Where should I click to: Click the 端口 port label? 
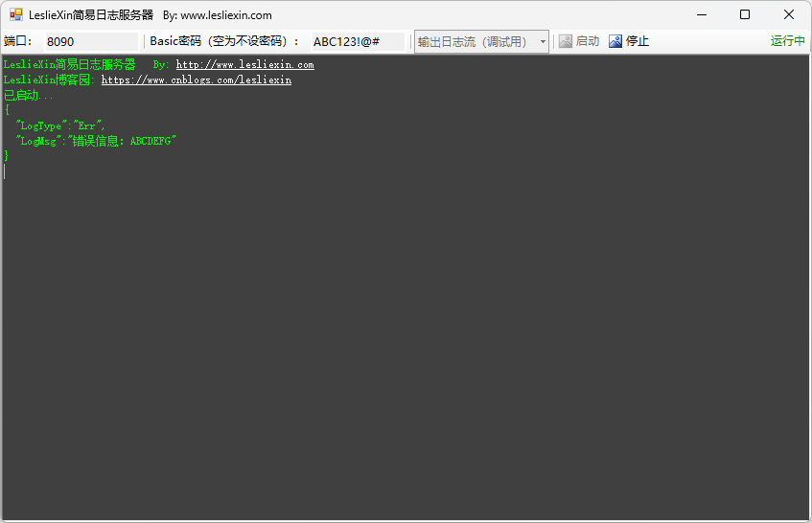point(18,41)
